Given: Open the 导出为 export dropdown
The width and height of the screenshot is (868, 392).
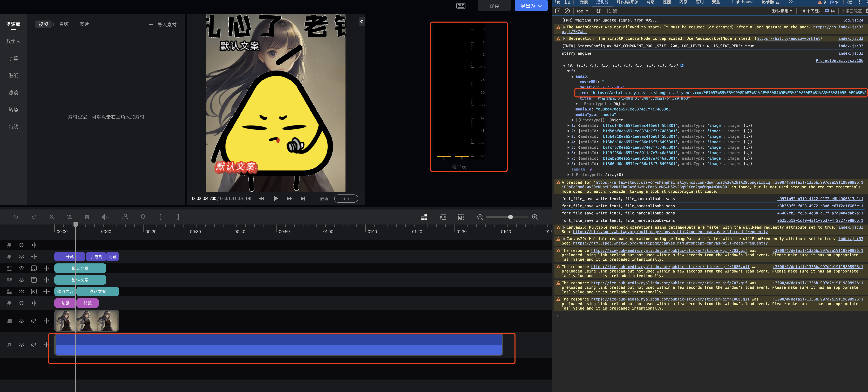Looking at the screenshot, I should coord(531,6).
